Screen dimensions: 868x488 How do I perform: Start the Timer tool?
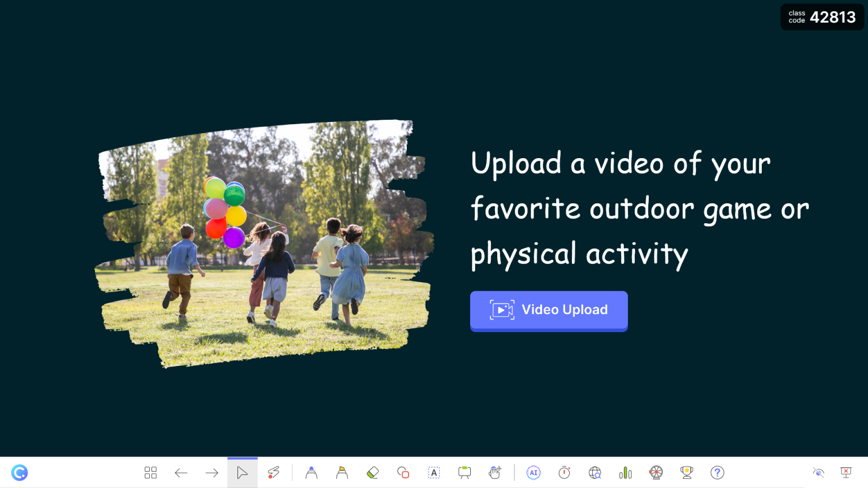tap(564, 472)
